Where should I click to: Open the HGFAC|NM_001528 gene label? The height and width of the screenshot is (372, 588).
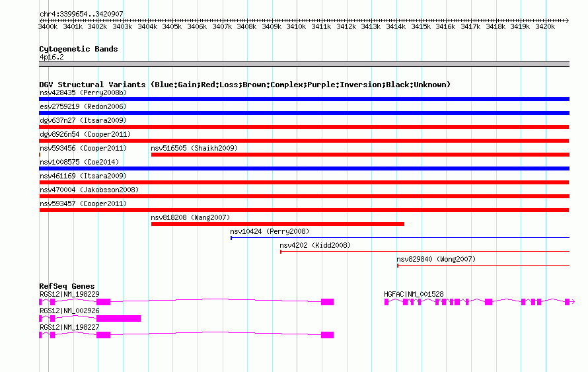[414, 295]
